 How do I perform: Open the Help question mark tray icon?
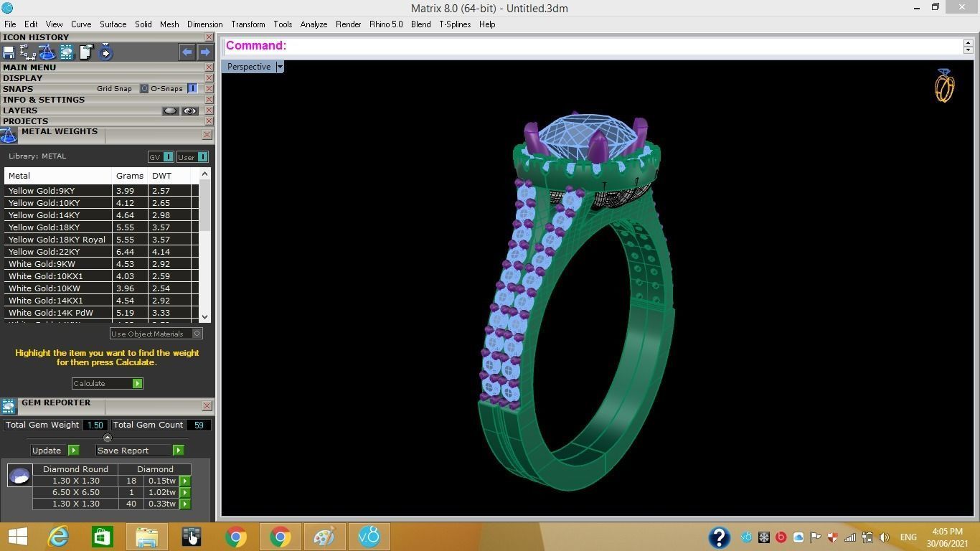pos(719,537)
